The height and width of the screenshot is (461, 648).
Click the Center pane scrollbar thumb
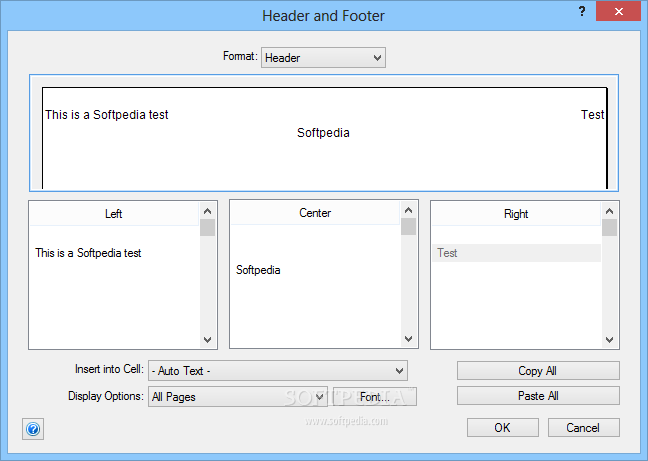point(408,226)
